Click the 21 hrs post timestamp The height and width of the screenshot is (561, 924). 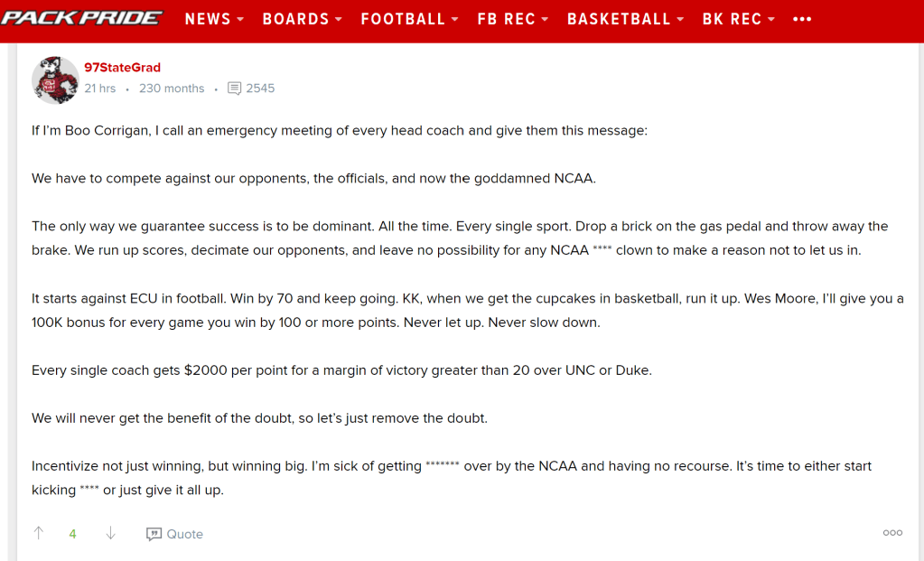(99, 89)
